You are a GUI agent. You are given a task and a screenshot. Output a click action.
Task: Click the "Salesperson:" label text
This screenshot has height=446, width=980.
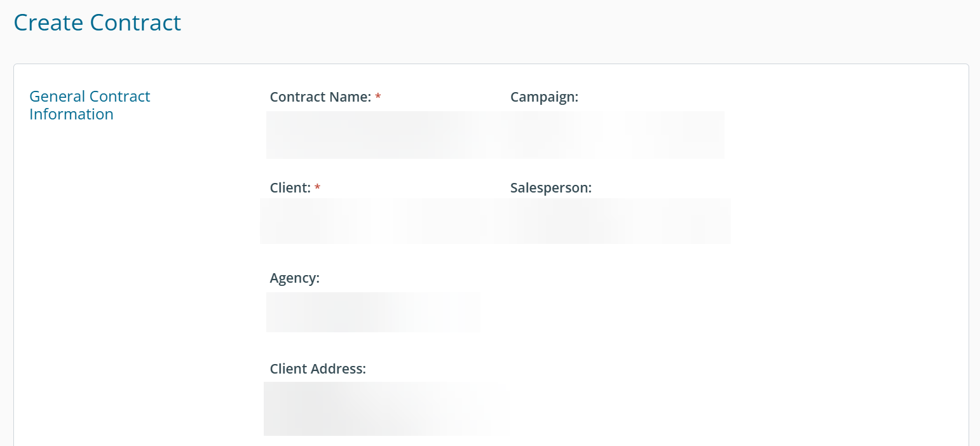tap(550, 188)
